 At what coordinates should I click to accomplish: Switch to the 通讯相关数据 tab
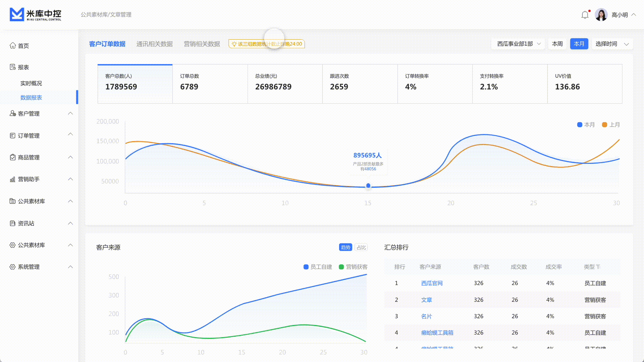(155, 44)
